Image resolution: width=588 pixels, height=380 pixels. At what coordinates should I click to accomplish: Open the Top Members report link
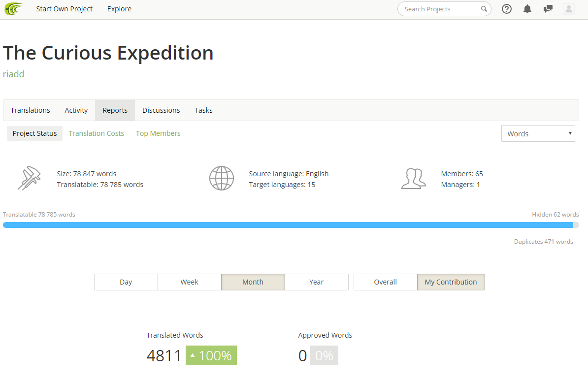click(158, 133)
